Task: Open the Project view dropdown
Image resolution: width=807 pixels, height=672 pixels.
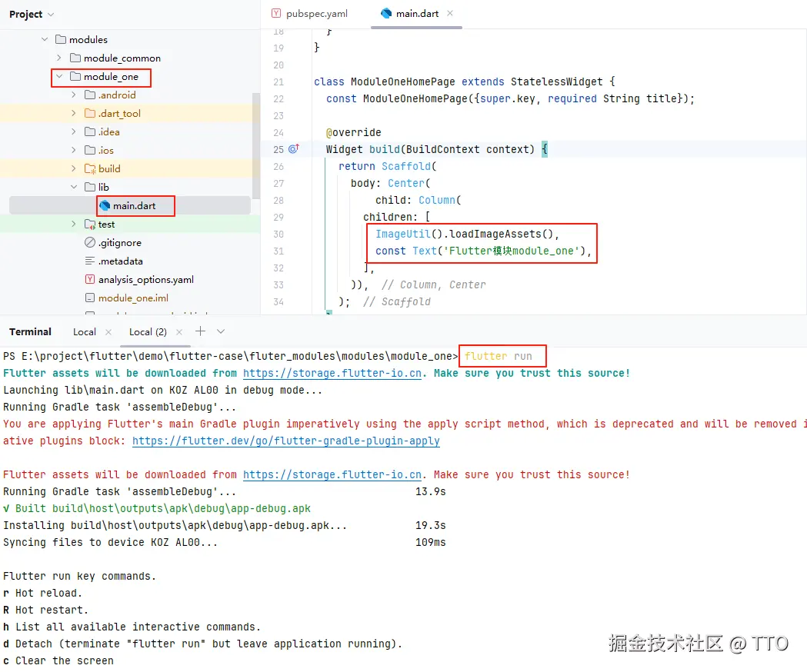Action: pos(51,15)
